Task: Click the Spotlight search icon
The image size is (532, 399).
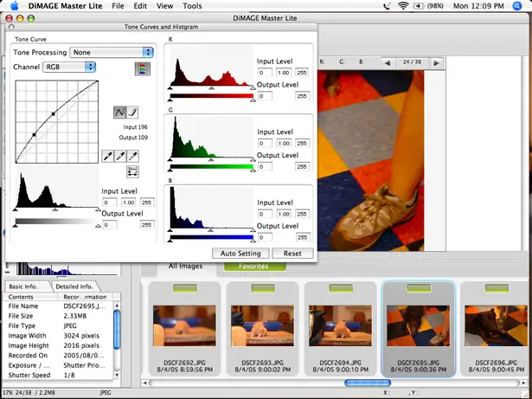Action: [517, 6]
